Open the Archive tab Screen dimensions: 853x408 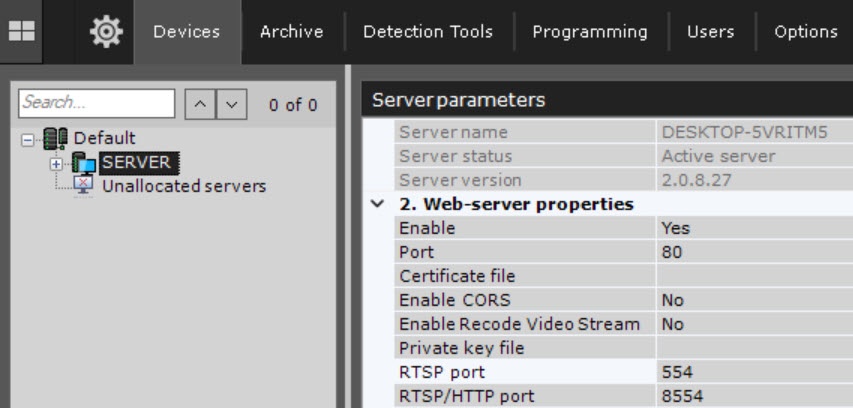[291, 32]
